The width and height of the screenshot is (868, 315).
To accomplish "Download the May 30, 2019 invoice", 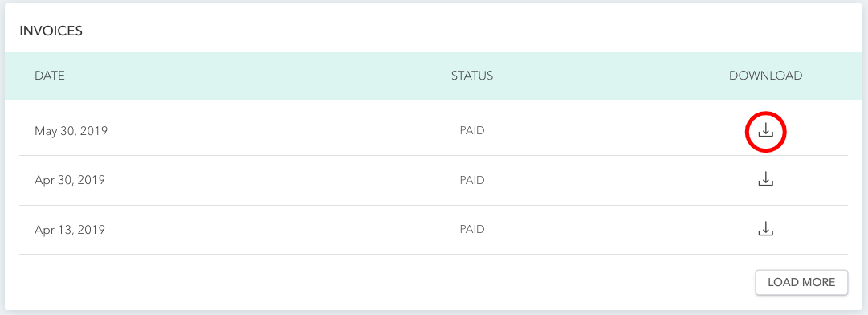I will click(765, 131).
